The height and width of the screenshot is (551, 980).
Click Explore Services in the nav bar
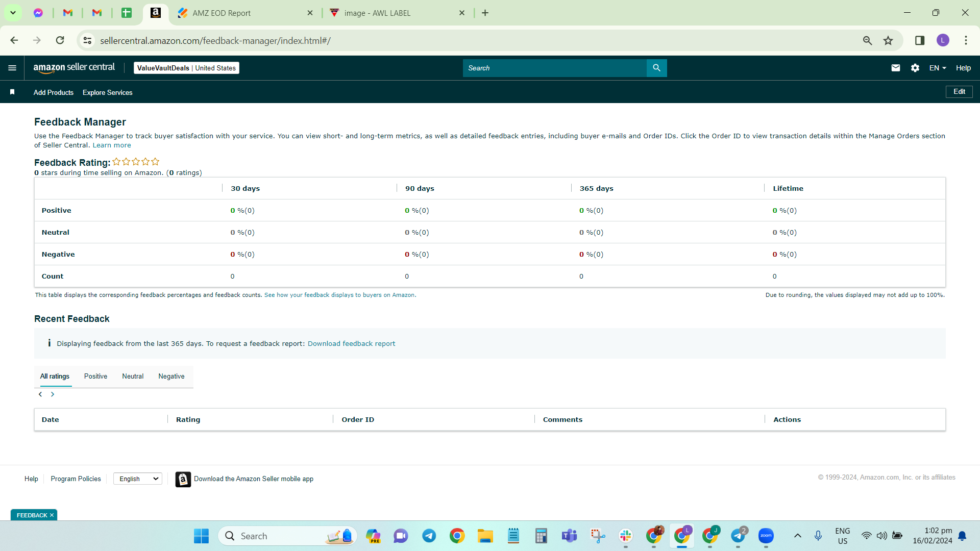(x=107, y=92)
